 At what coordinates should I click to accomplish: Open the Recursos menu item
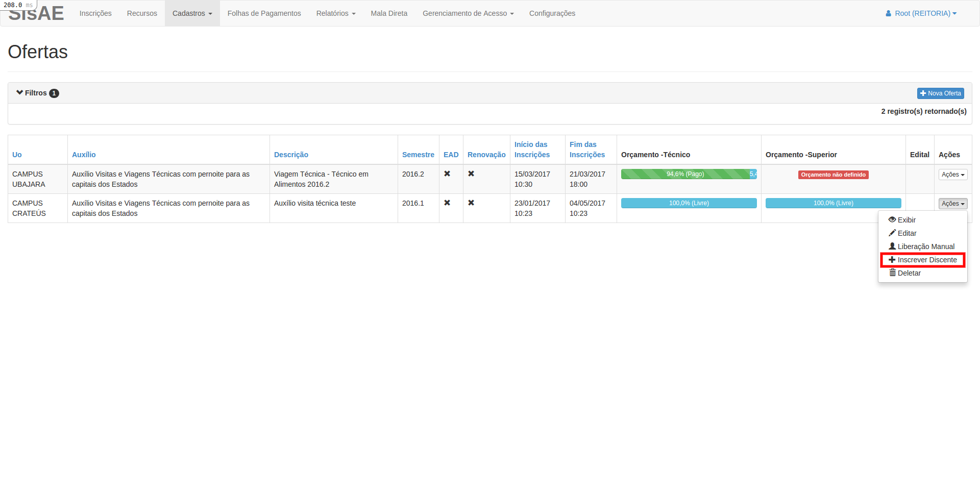coord(142,13)
